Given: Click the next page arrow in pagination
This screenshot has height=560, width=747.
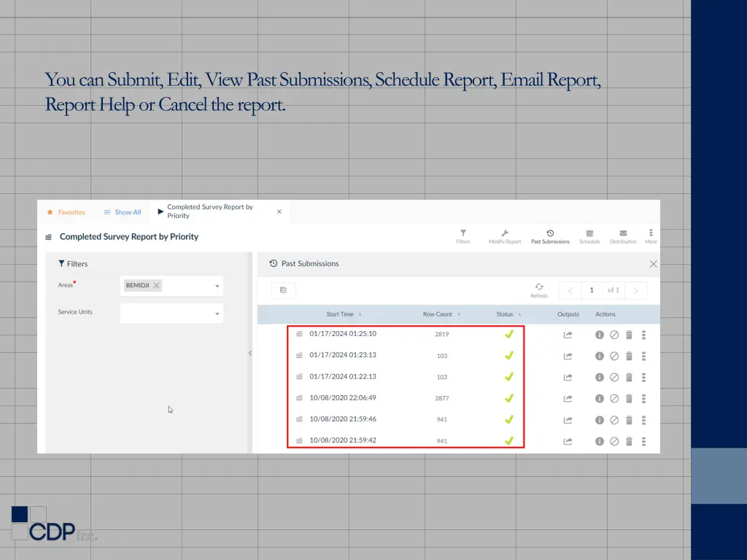Looking at the screenshot, I should [x=635, y=290].
